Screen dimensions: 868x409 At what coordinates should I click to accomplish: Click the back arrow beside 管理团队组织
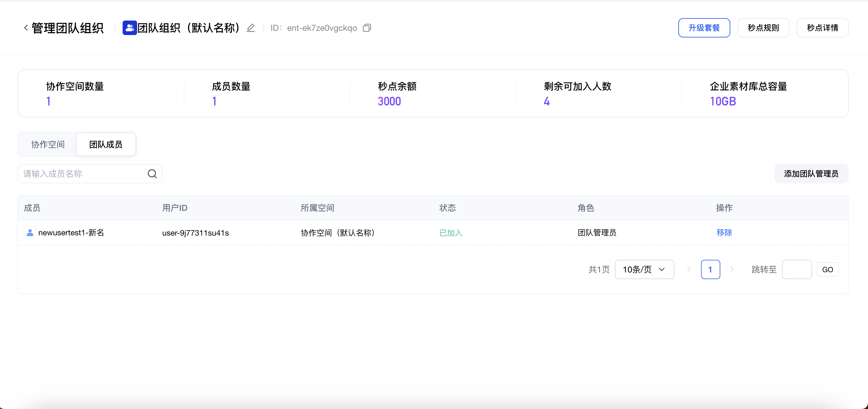pos(26,27)
